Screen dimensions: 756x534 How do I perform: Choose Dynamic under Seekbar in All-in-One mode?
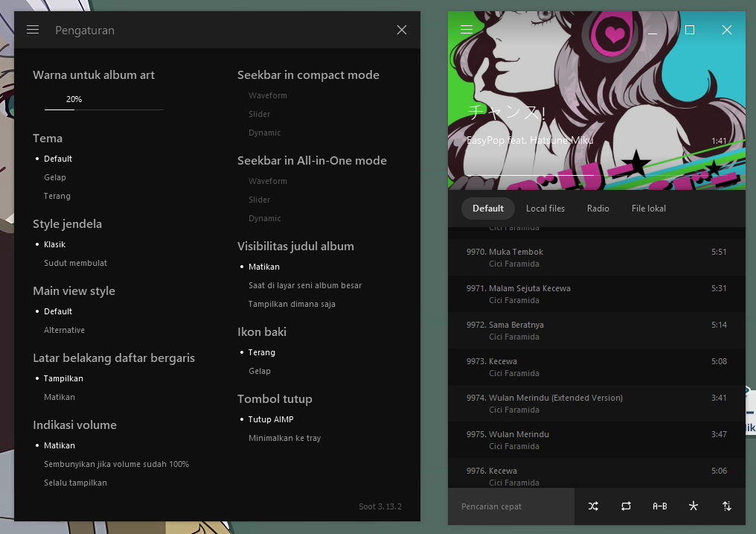pyautogui.click(x=264, y=218)
